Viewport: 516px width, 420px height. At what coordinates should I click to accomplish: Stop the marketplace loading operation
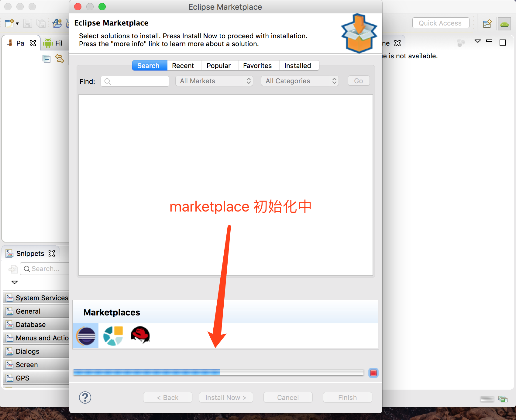(373, 373)
